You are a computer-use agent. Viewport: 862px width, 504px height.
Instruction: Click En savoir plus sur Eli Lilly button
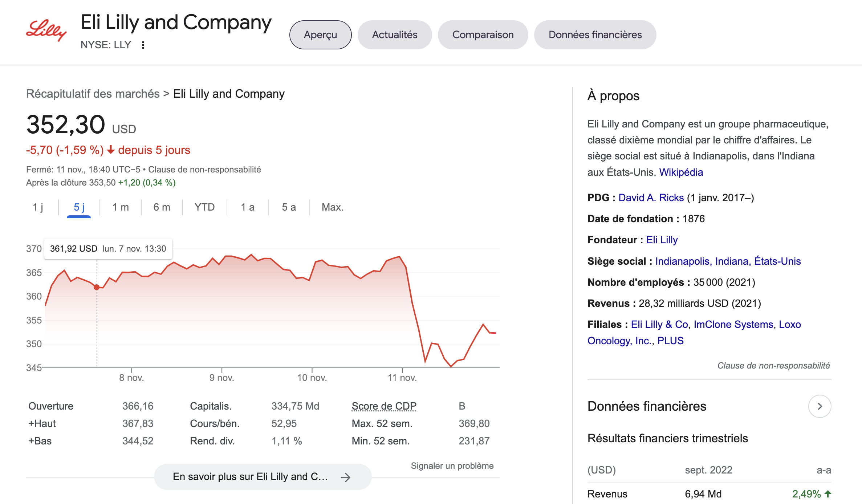point(263,477)
